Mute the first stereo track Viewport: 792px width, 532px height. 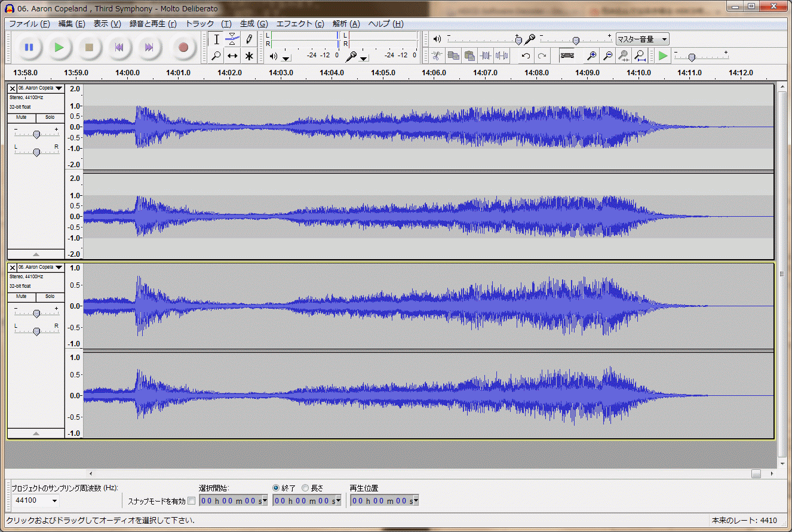tap(22, 118)
